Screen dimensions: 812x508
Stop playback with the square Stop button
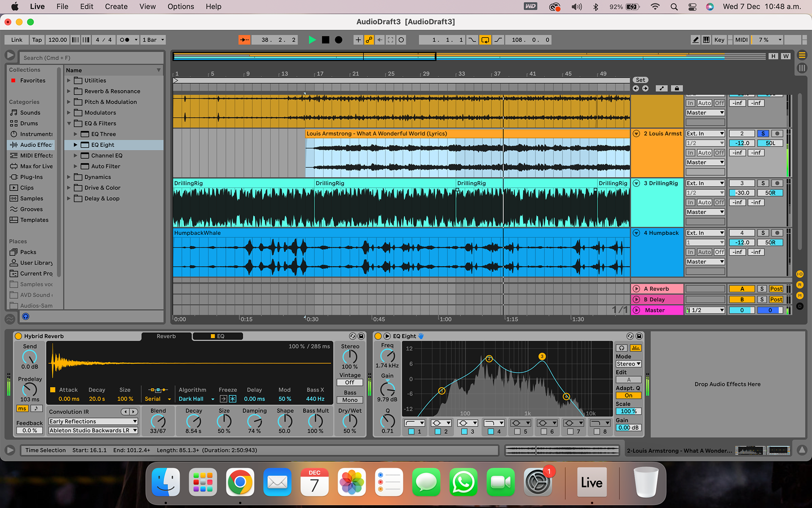(325, 40)
